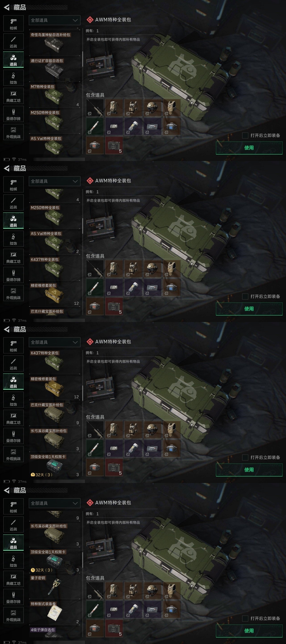286x644 pixels.
Task: Open 全部道具 dropdown in panel listing 量子密钥
Action: [55, 503]
